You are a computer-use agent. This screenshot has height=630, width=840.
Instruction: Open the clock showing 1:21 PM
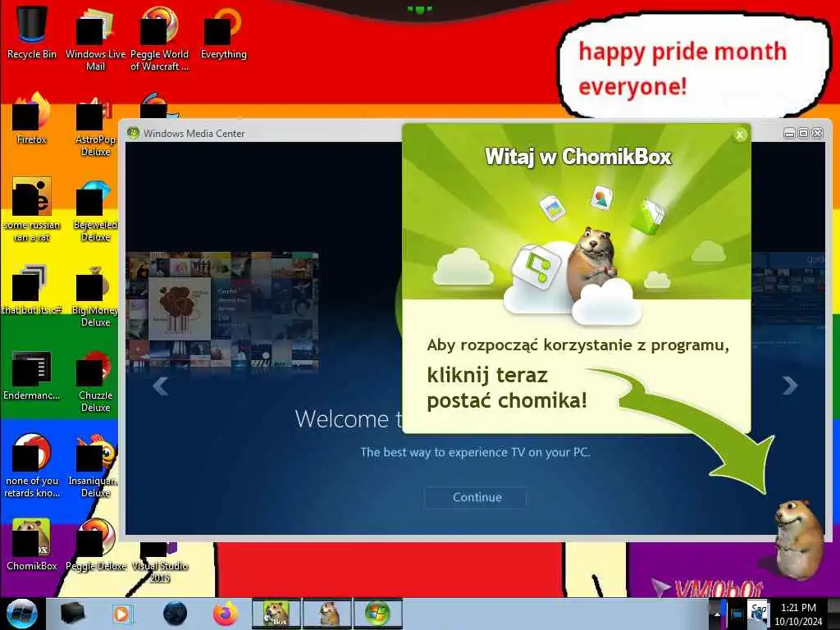pyautogui.click(x=798, y=614)
